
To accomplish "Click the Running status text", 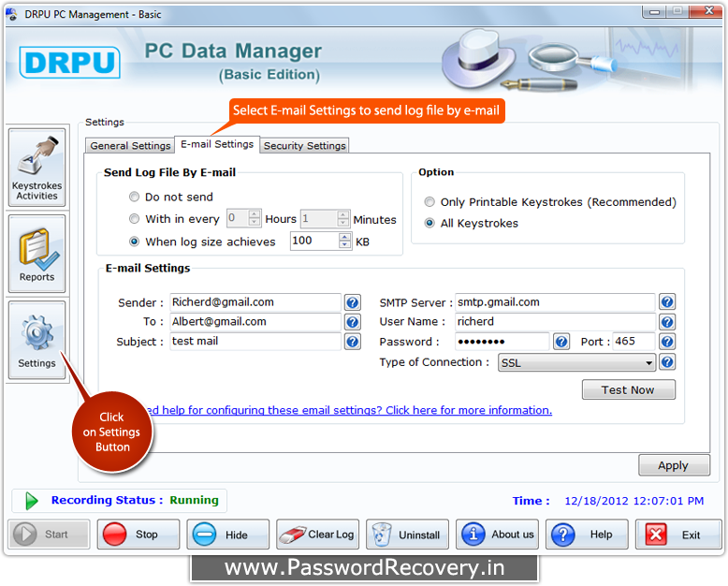I will point(194,500).
